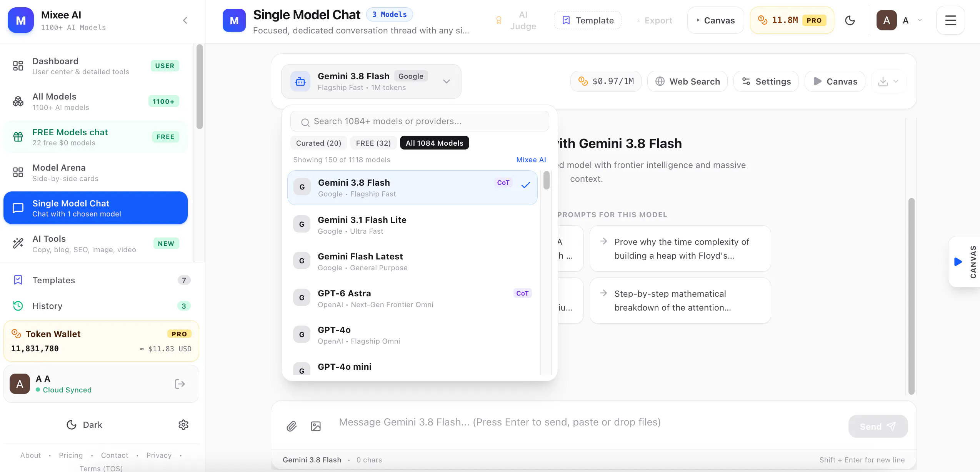Click the 11.8M PRO token balance
Viewport: 980px width, 472px height.
point(792,20)
